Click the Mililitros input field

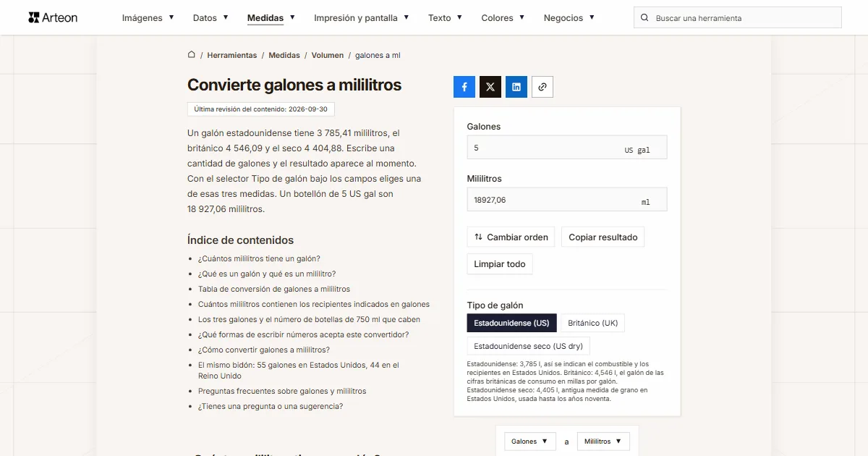567,200
